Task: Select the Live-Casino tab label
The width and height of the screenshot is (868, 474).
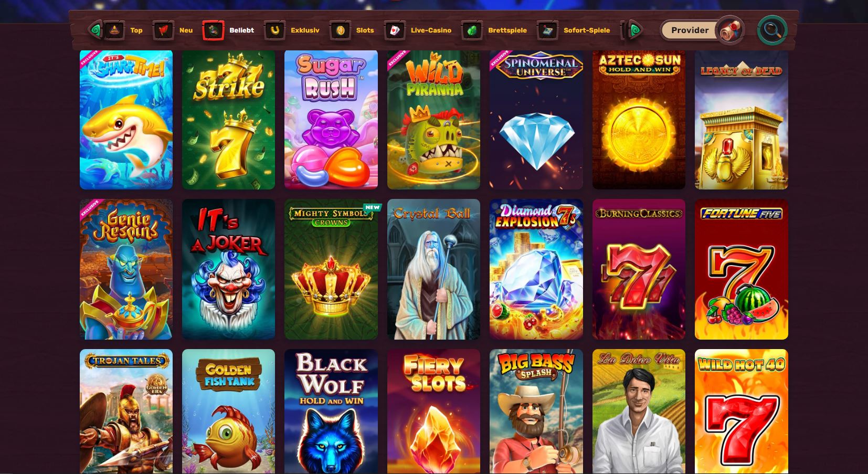Action: point(431,30)
